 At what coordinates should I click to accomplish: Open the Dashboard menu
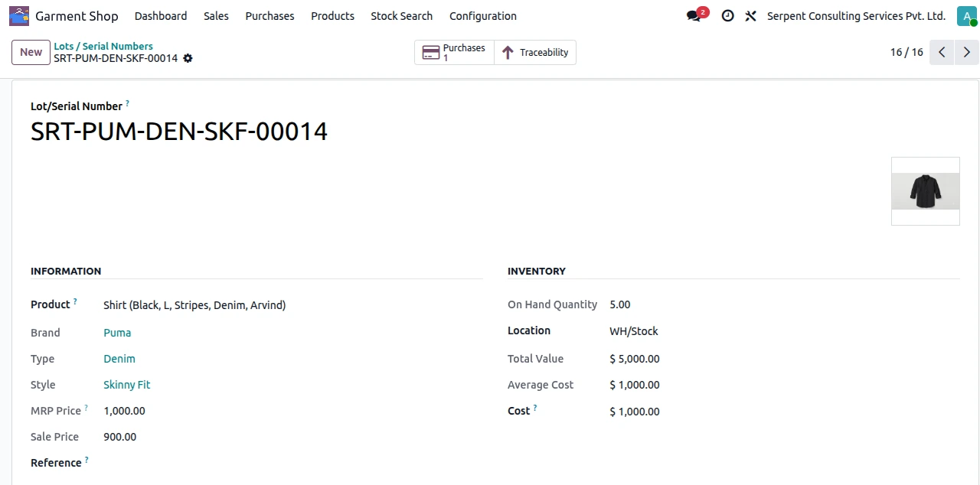(161, 16)
